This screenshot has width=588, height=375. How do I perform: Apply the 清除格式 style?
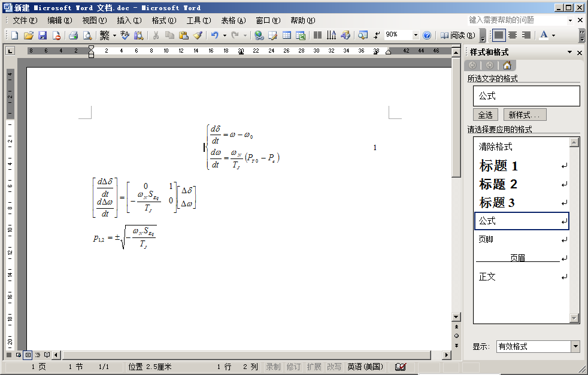(x=522, y=147)
